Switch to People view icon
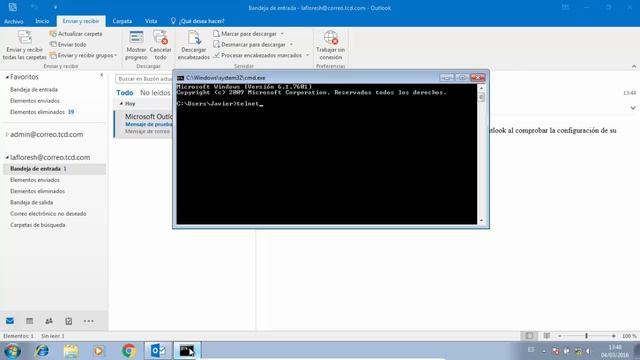 pos(49,321)
